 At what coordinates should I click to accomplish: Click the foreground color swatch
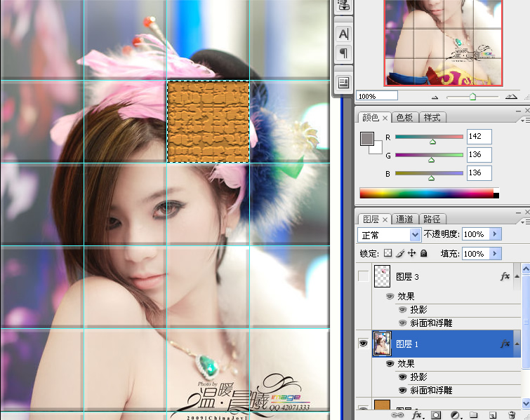tap(366, 139)
